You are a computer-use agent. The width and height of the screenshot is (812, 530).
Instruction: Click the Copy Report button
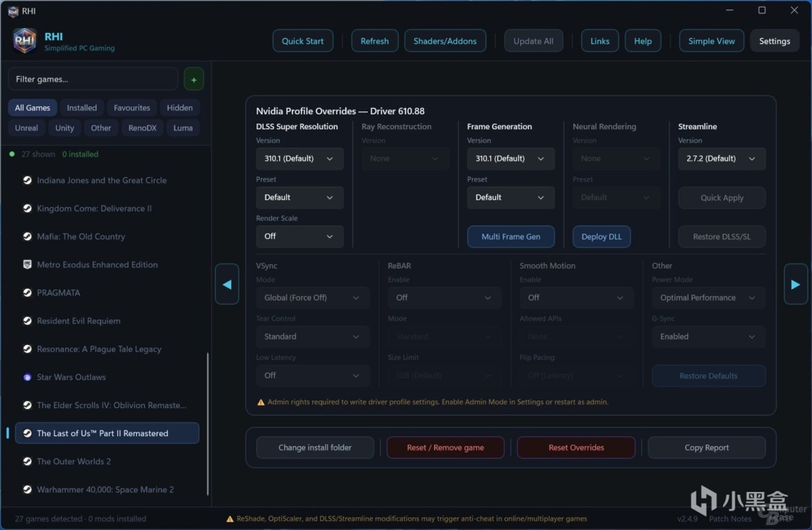[x=707, y=448]
